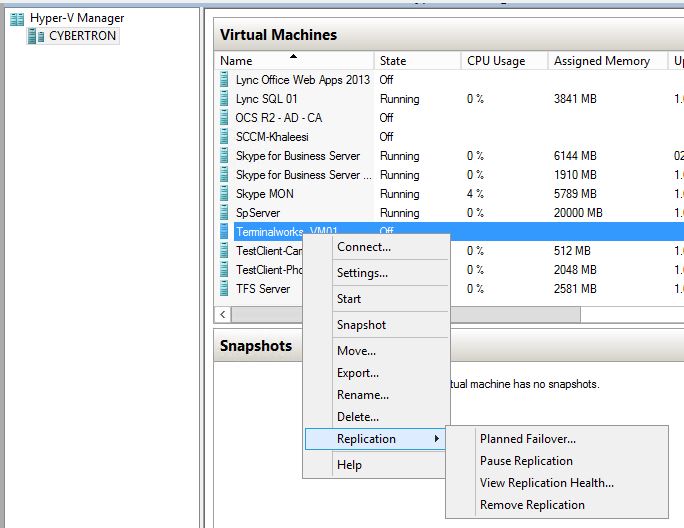Image resolution: width=684 pixels, height=528 pixels.
Task: Click the 3841 MB assigned memory cell
Action: (x=575, y=99)
